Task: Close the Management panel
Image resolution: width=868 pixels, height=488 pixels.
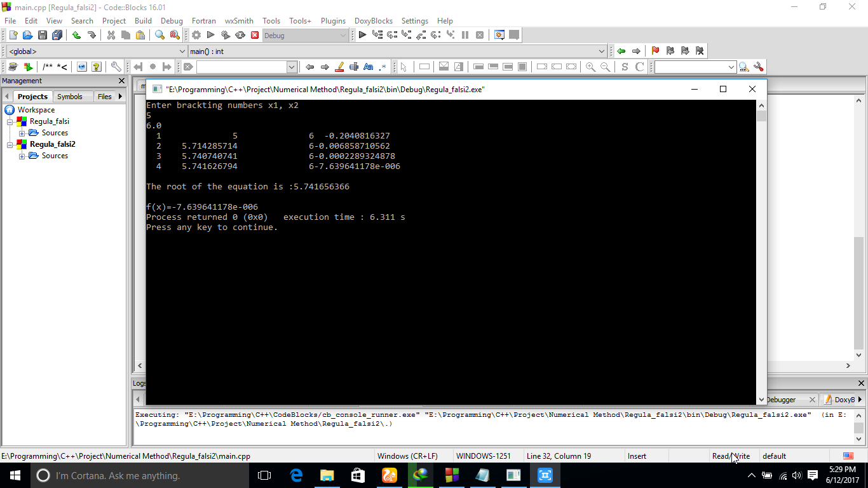Action: [122, 81]
